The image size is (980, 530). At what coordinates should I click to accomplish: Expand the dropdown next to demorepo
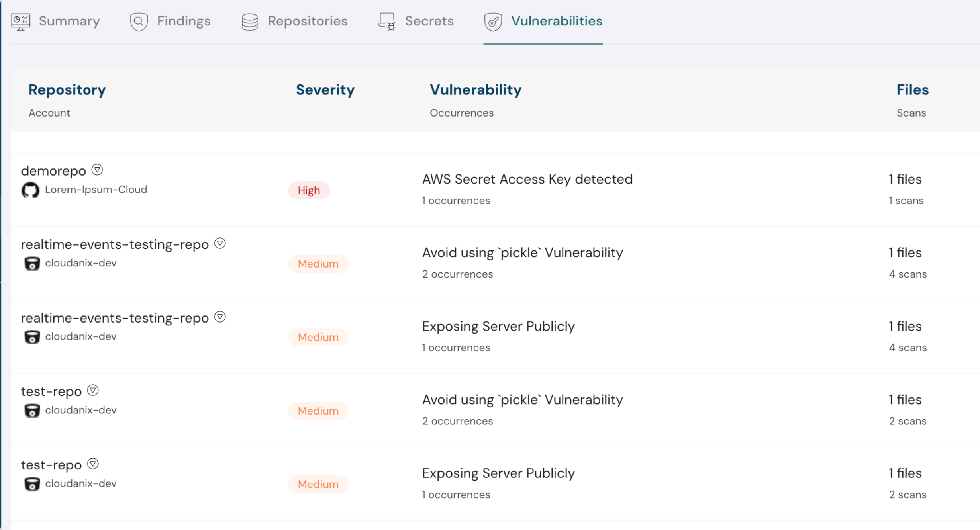point(97,169)
